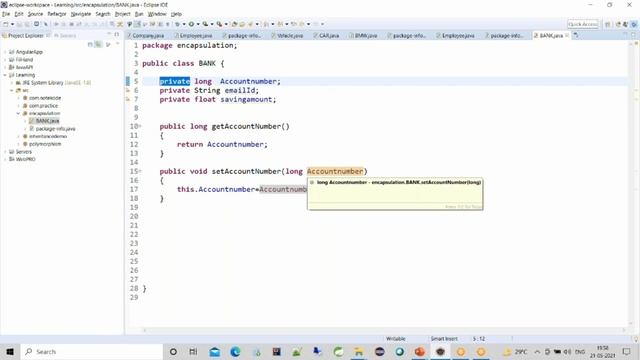Select the polymorphism package

pos(42,144)
